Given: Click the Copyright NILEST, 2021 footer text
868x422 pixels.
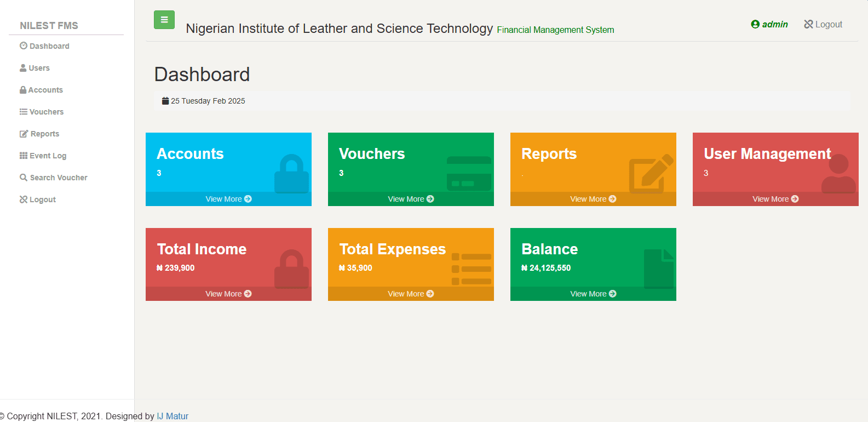Looking at the screenshot, I should click(x=53, y=416).
